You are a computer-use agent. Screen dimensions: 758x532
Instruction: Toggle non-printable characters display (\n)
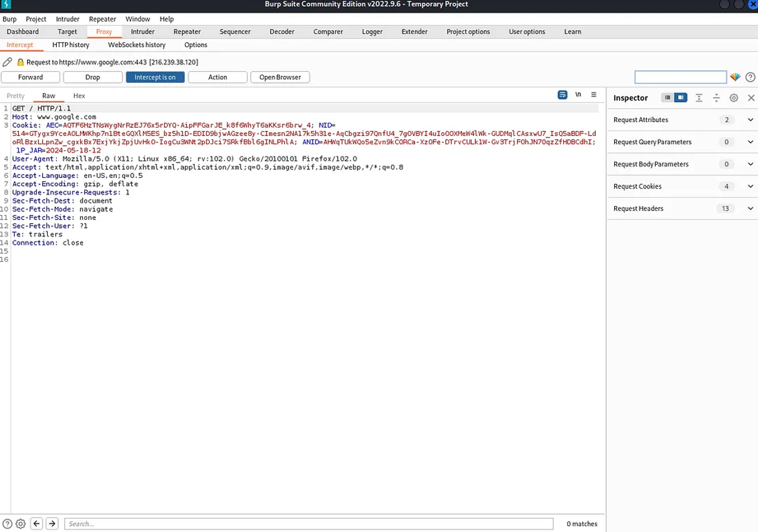(578, 95)
